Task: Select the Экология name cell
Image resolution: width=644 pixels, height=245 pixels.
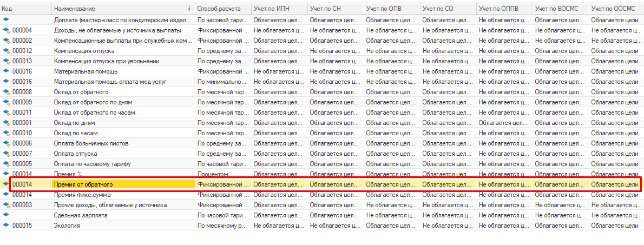Action: coord(123,226)
